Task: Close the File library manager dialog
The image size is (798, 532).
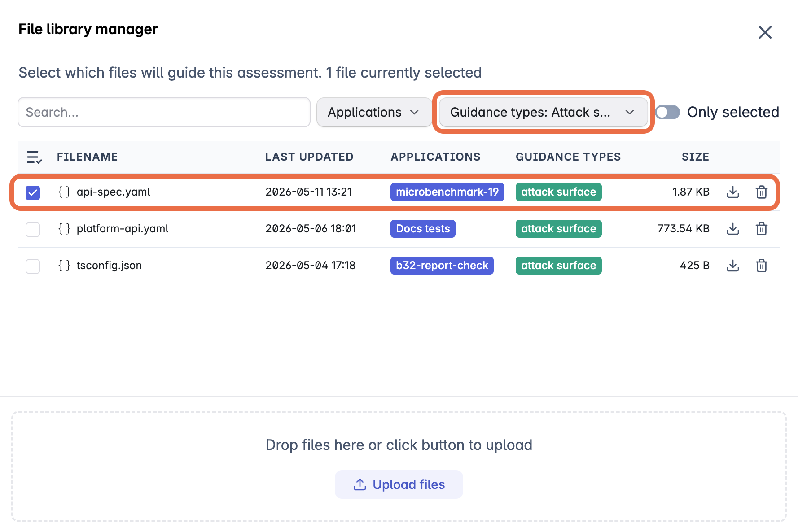Action: tap(765, 32)
